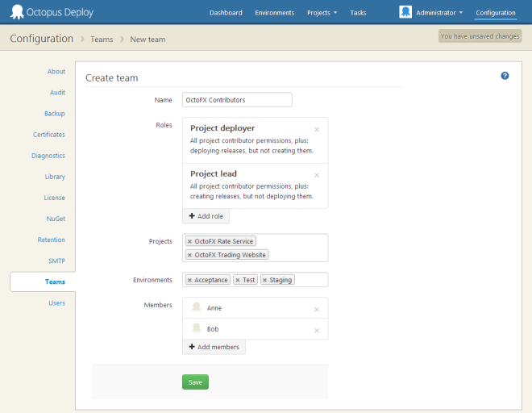Open the Retention settings page

pos(52,240)
